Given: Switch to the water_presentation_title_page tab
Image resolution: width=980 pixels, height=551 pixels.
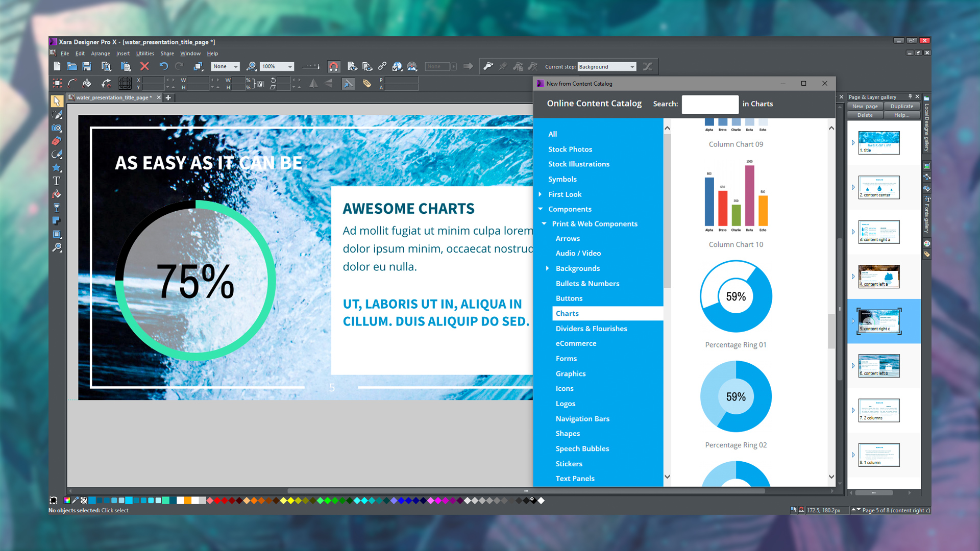Looking at the screenshot, I should 112,97.
